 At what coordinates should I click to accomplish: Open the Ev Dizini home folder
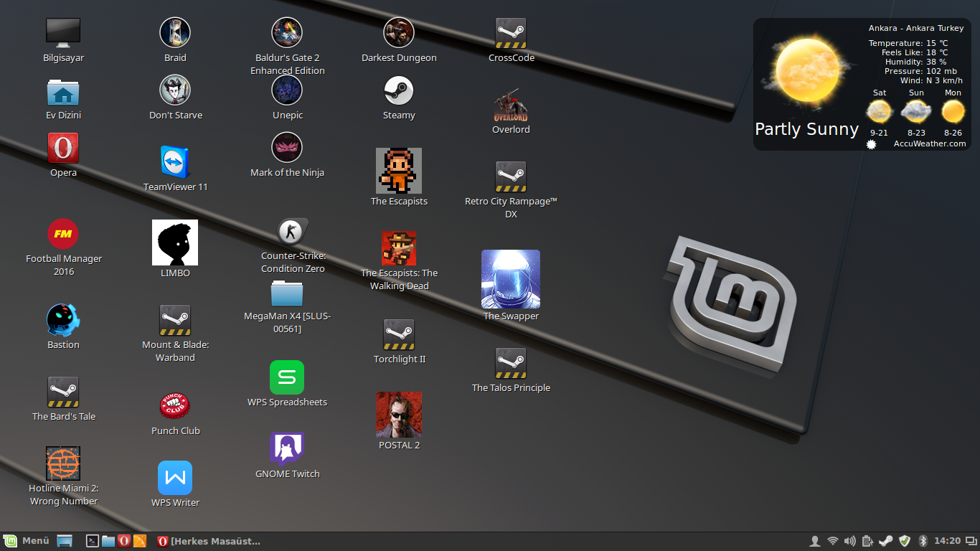(63, 91)
